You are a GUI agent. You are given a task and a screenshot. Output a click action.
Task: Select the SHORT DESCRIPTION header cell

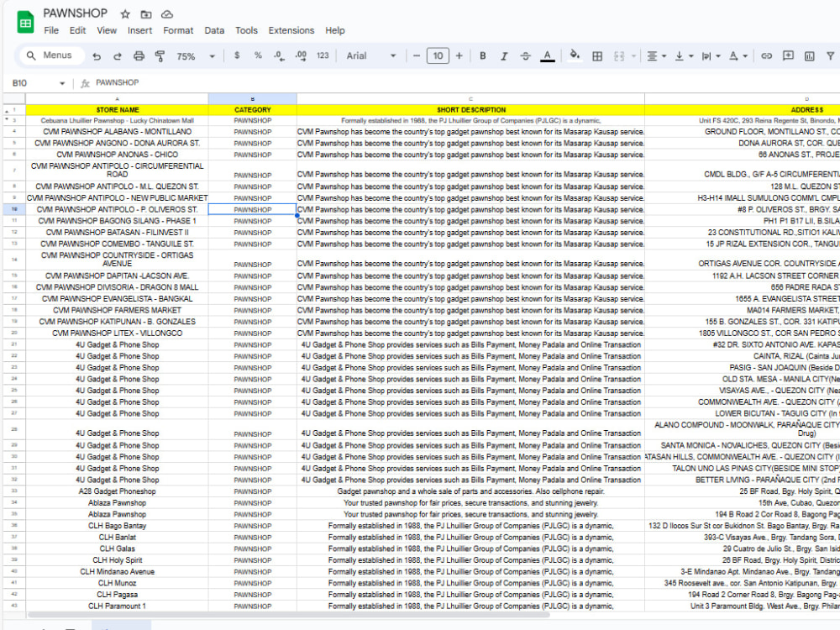coord(471,110)
